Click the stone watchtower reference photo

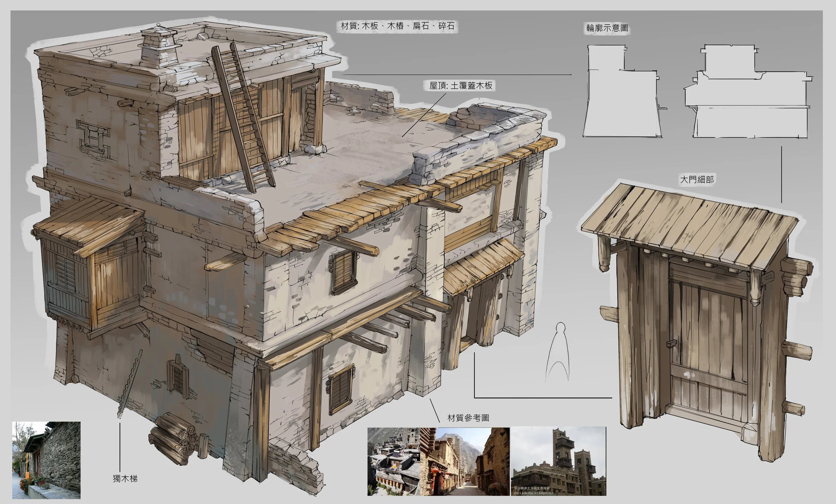tap(558, 461)
